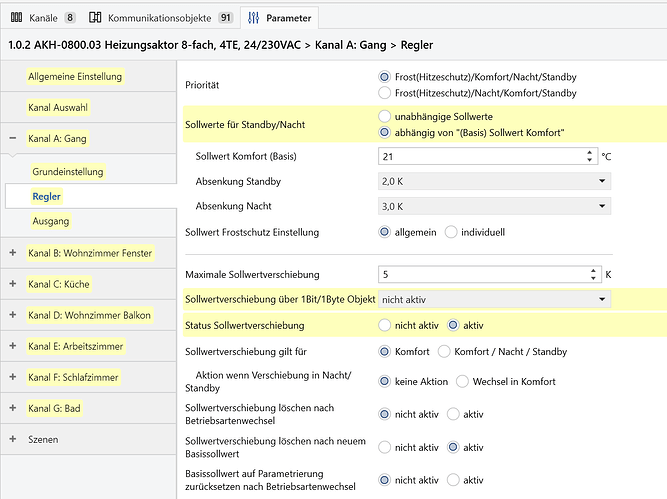Choose unabhängige Sollwerte radio option
The width and height of the screenshot is (667, 499).
coord(385,116)
